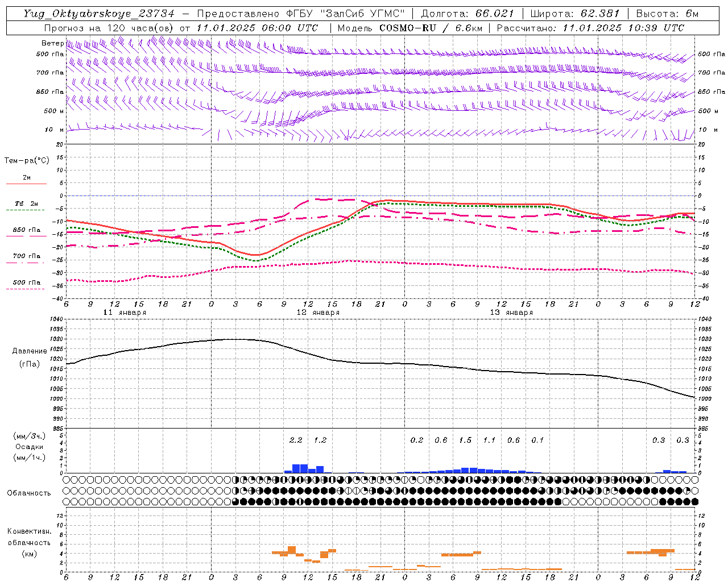Click the (гПа) pressure unit label
The width and height of the screenshot is (728, 582).
tap(30, 364)
